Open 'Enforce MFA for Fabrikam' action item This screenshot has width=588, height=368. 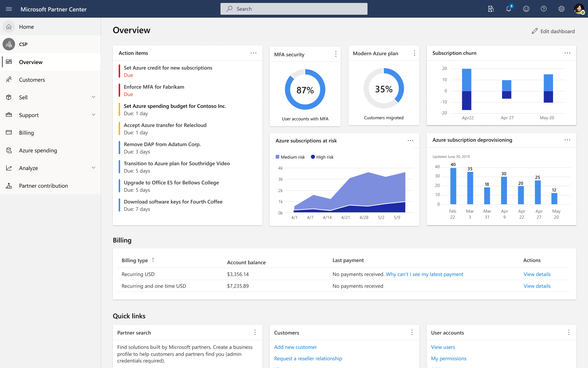(154, 87)
